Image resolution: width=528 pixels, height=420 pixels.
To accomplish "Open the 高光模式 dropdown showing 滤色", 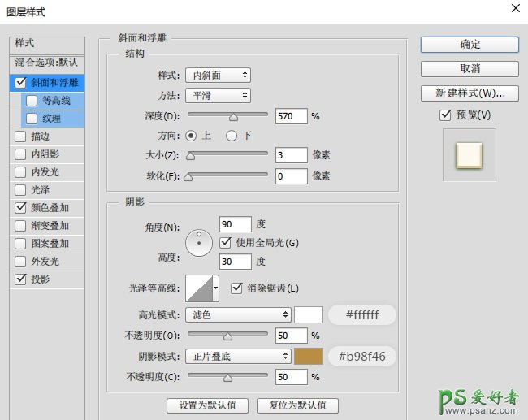I will click(x=238, y=314).
